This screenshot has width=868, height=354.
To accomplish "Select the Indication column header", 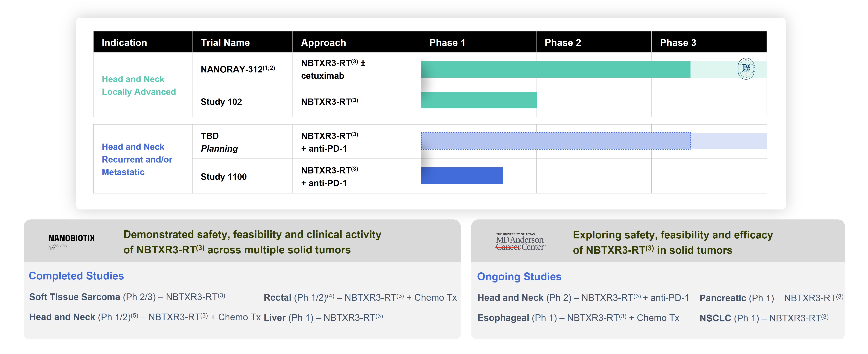I will 124,43.
